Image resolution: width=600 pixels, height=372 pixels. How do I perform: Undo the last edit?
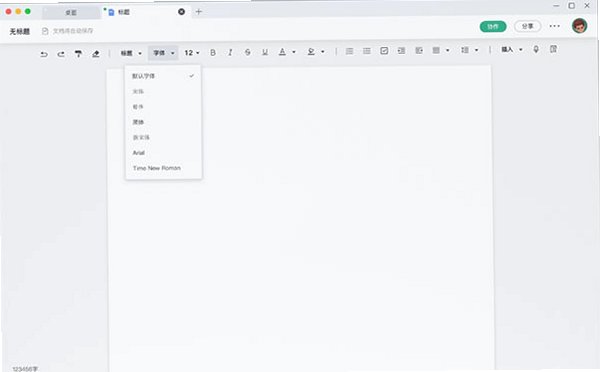(x=44, y=54)
